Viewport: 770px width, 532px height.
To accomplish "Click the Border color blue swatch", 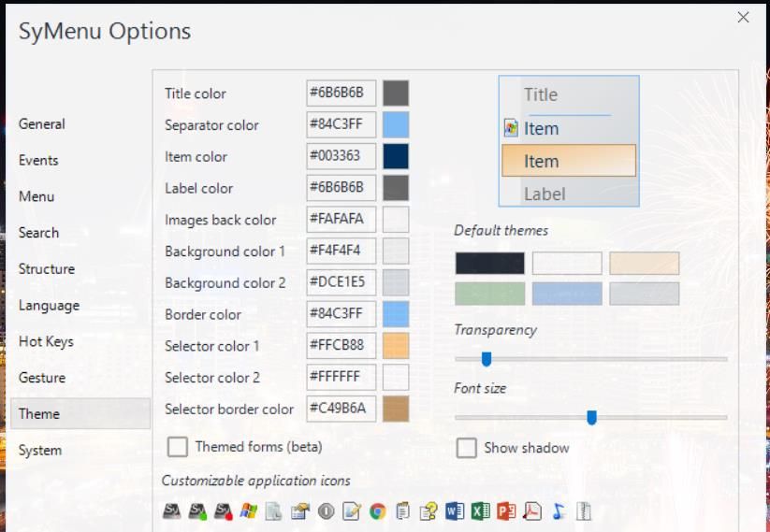I will 396,314.
